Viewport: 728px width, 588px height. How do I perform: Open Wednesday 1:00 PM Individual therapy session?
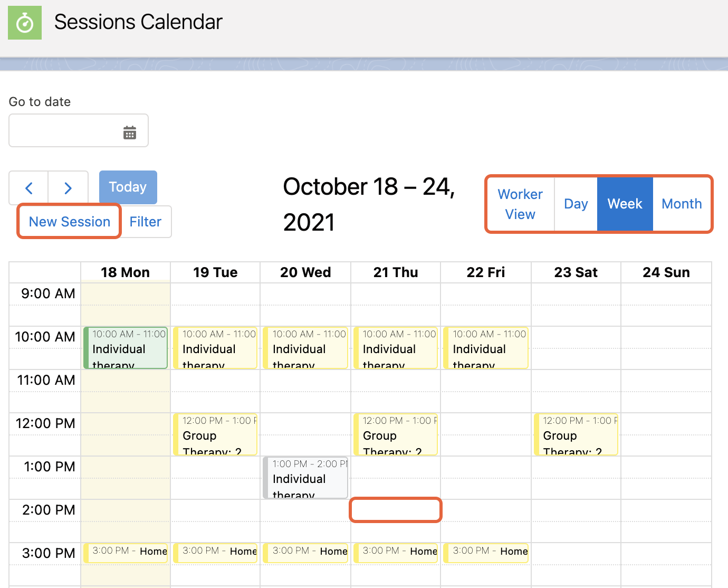305,478
